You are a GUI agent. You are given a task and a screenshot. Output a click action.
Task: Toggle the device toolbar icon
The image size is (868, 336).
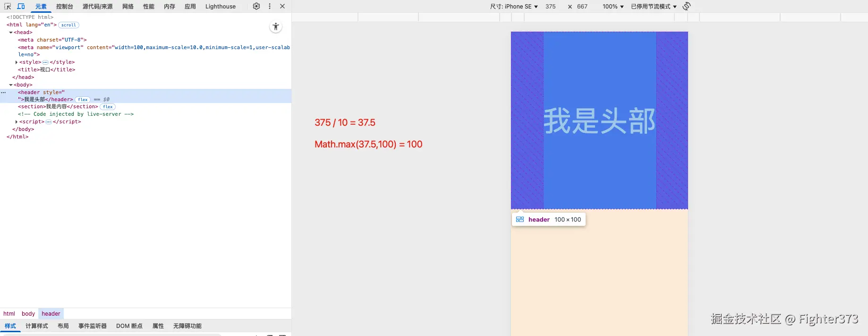(21, 6)
